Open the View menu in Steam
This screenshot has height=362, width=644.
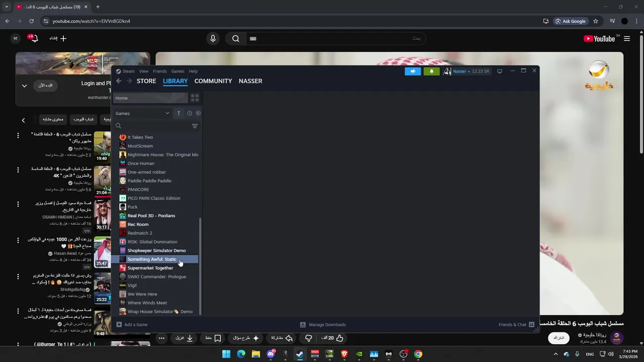coord(144,71)
